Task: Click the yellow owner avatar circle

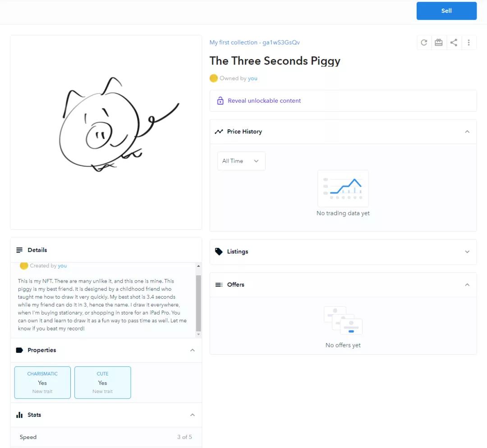Action: click(x=213, y=78)
